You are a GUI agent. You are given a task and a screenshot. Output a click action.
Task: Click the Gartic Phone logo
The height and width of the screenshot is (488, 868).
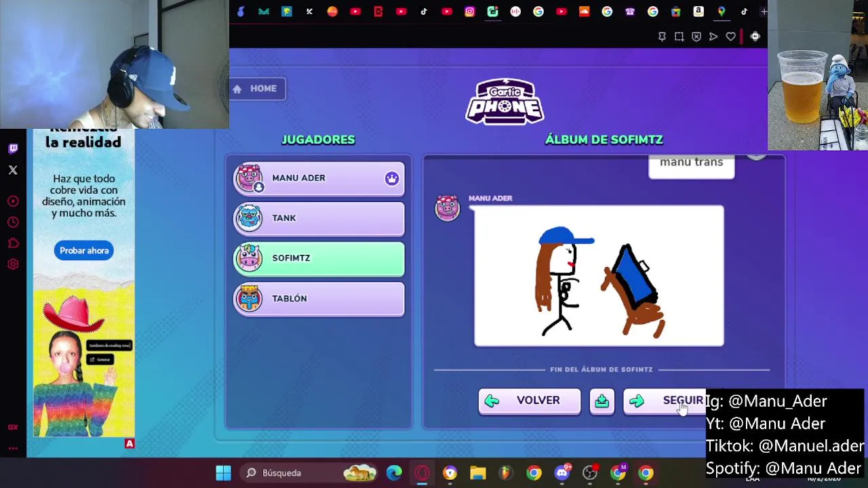click(x=505, y=102)
